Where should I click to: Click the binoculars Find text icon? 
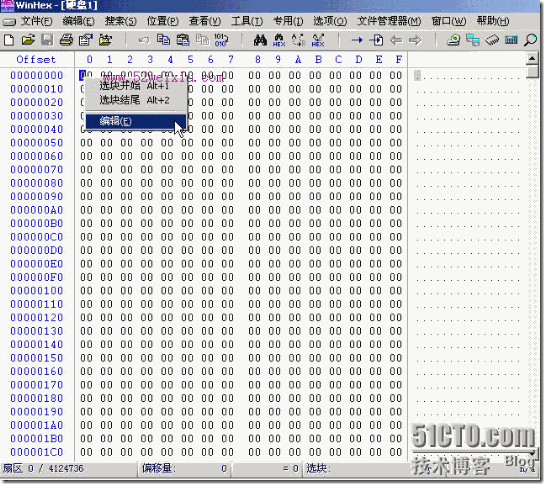tap(260, 40)
